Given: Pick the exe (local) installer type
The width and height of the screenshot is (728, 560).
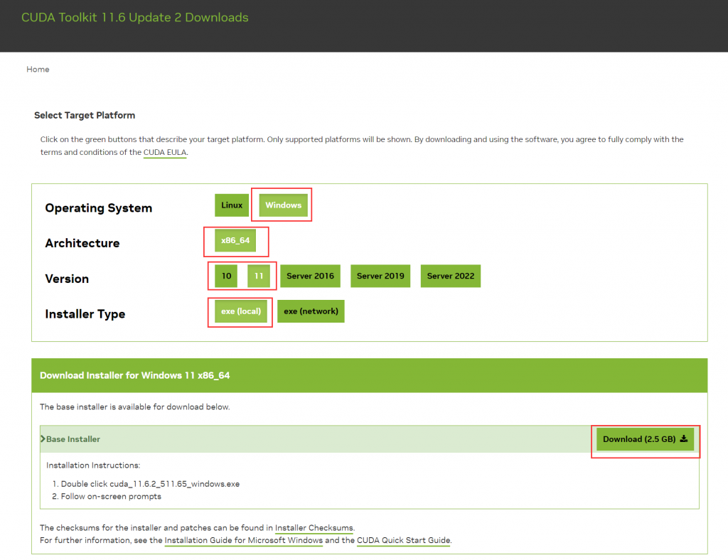Looking at the screenshot, I should click(241, 311).
